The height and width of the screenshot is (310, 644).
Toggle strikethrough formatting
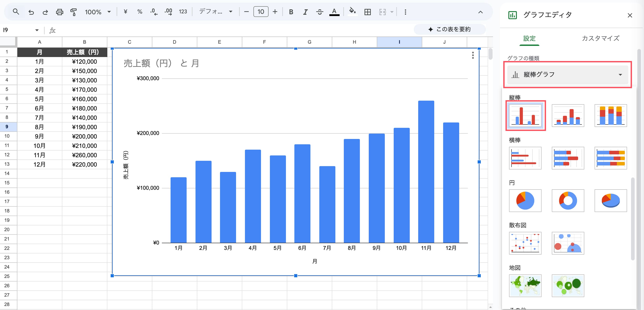(319, 12)
